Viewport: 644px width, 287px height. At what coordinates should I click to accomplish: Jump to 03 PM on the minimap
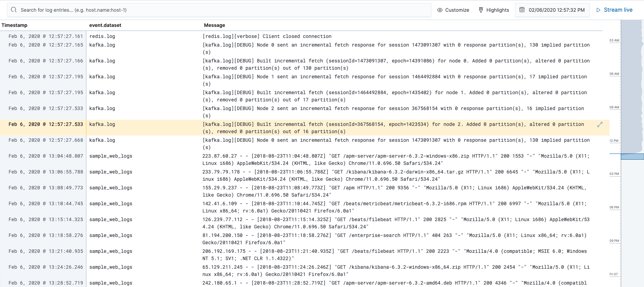614,174
